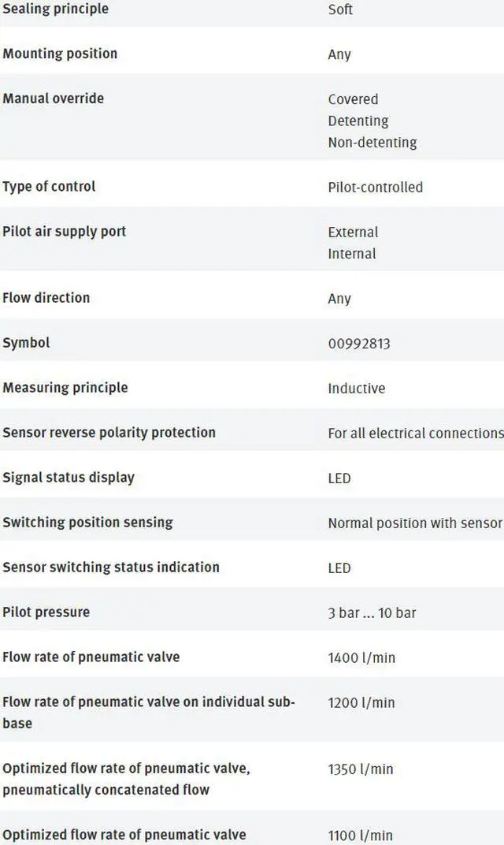The image size is (504, 845).
Task: Click the Sealing principle label
Action: 55,9
